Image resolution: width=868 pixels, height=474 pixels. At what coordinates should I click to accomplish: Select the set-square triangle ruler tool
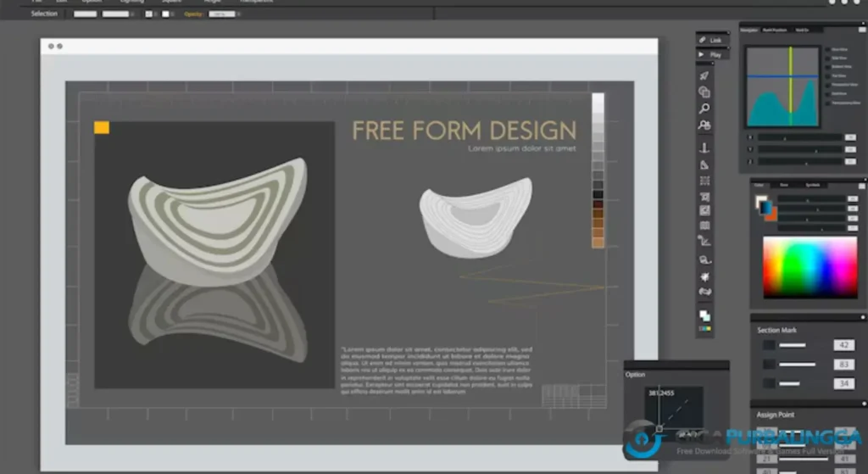point(704,165)
